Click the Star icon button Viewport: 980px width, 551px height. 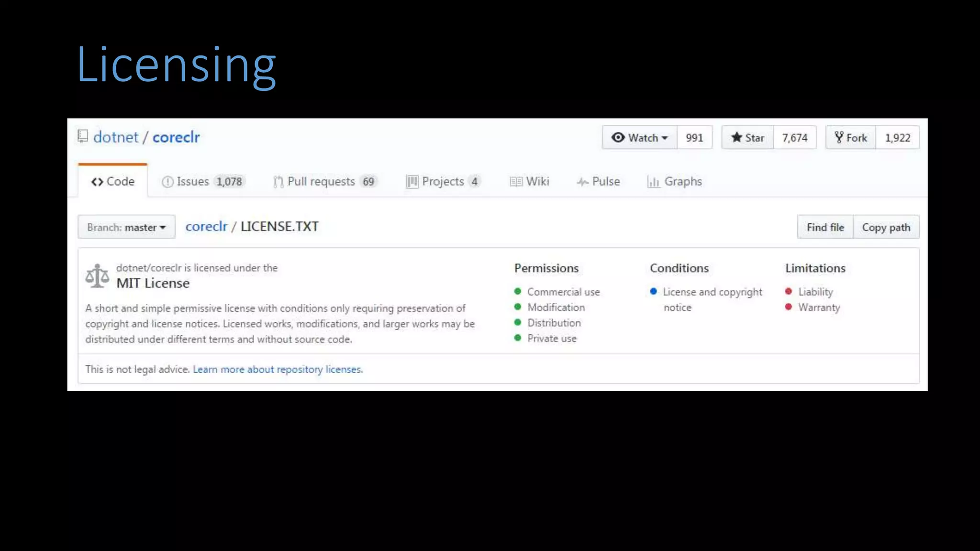click(x=736, y=138)
